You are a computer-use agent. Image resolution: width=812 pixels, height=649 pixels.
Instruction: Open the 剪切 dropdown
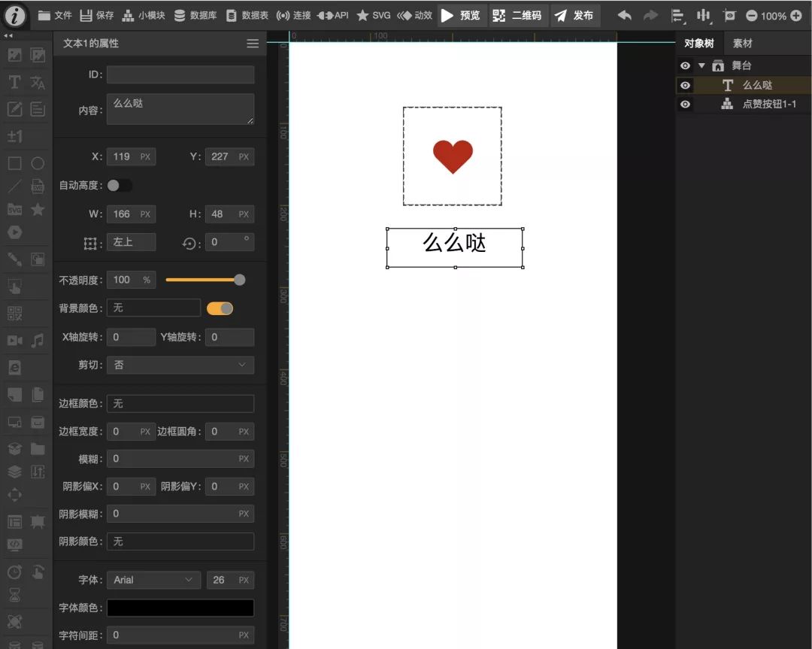[x=180, y=365]
